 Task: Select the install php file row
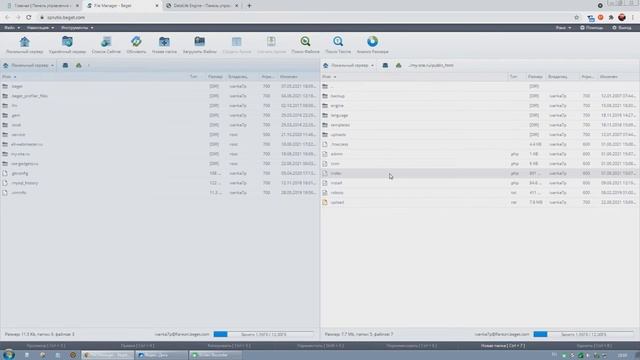[x=480, y=183]
